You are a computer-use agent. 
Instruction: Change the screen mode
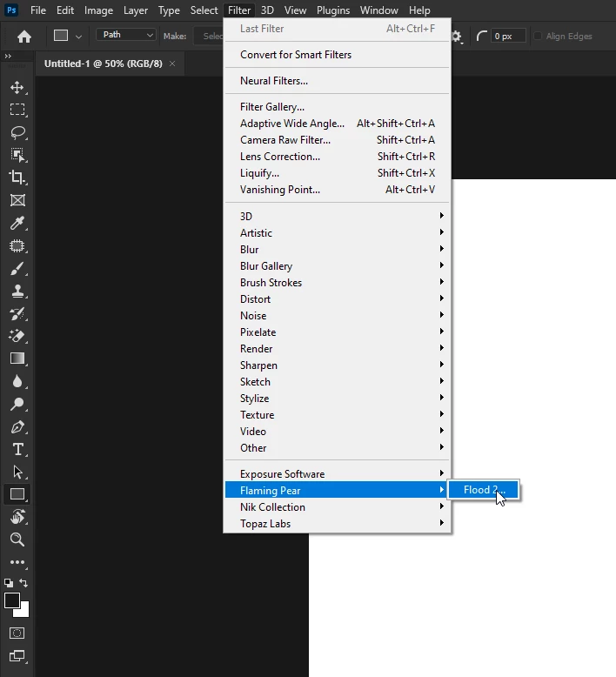pyautogui.click(x=17, y=656)
